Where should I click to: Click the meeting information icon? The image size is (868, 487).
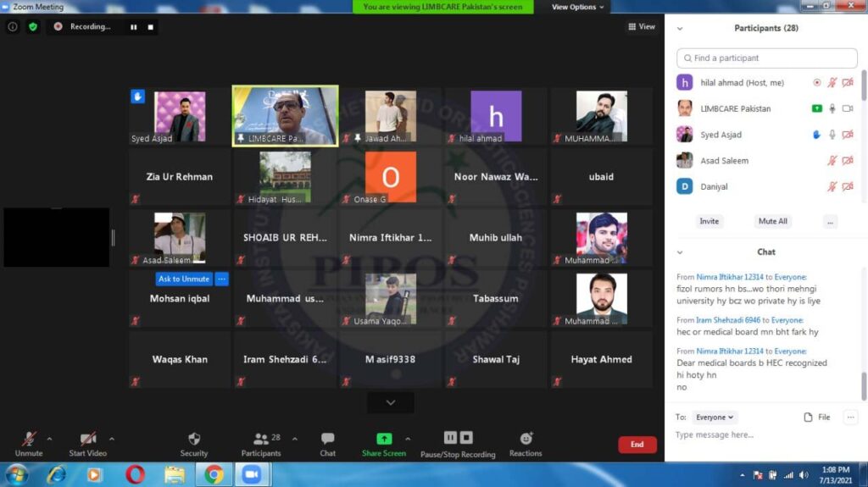click(12, 26)
